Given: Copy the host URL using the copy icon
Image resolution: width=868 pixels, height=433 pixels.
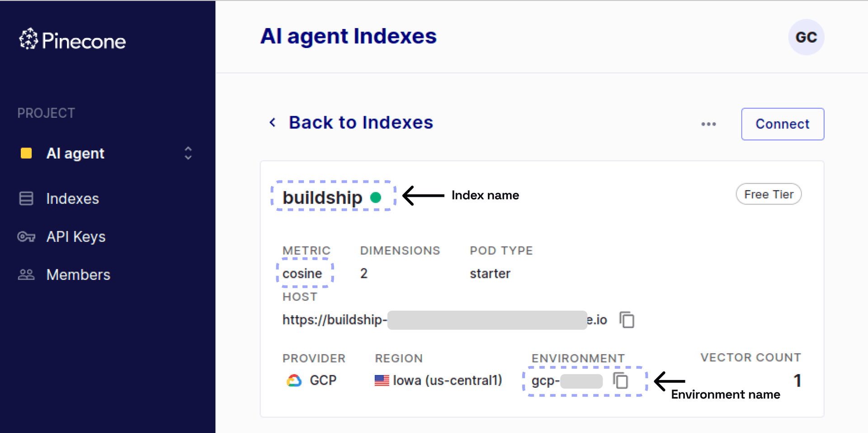Looking at the screenshot, I should 627,320.
